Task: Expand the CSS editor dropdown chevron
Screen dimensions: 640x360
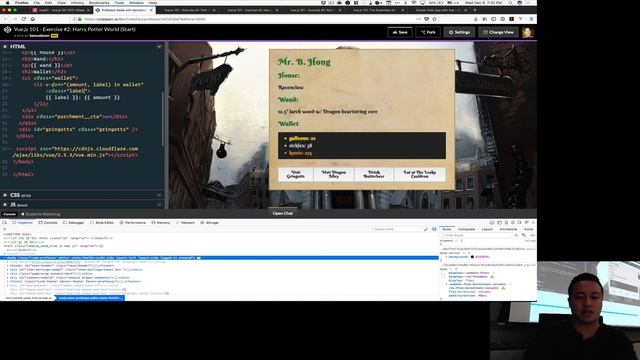Action: point(159,195)
